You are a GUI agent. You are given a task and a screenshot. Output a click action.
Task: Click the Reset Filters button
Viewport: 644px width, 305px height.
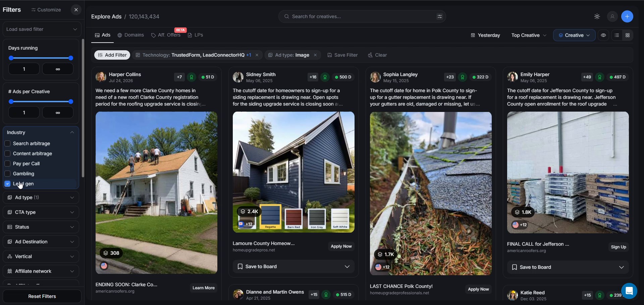tap(42, 296)
